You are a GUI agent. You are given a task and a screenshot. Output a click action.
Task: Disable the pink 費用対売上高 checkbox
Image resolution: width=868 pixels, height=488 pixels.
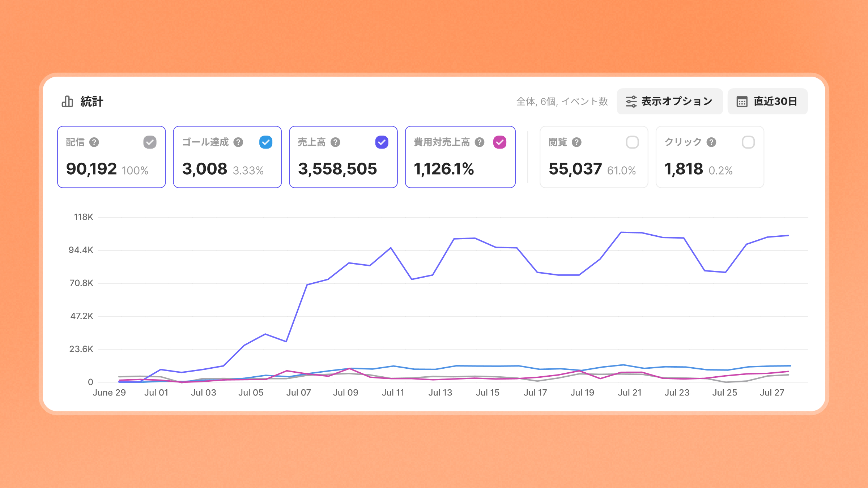(500, 142)
